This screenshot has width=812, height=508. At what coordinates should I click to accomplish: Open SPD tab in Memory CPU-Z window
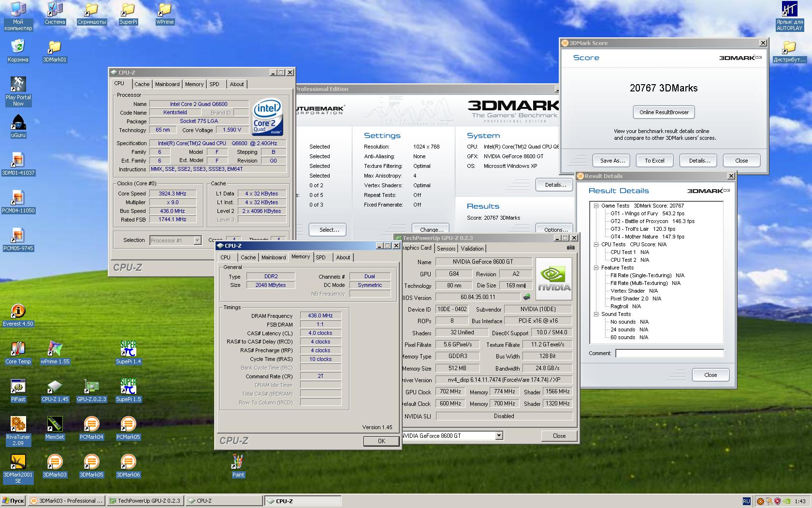click(x=320, y=257)
